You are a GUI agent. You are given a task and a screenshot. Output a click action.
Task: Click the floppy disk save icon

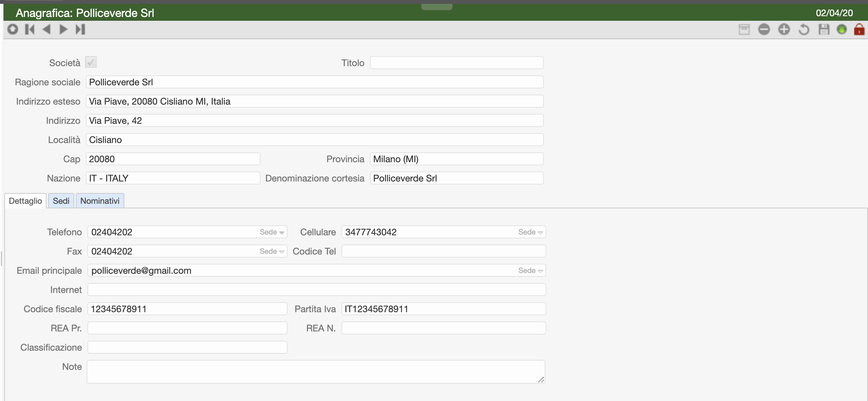824,29
